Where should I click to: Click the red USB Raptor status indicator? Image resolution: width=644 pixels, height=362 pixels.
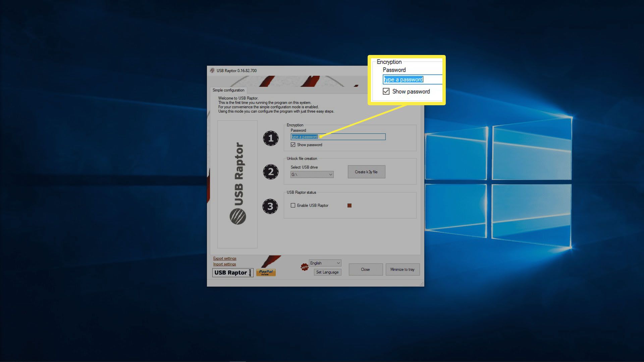[x=350, y=205]
